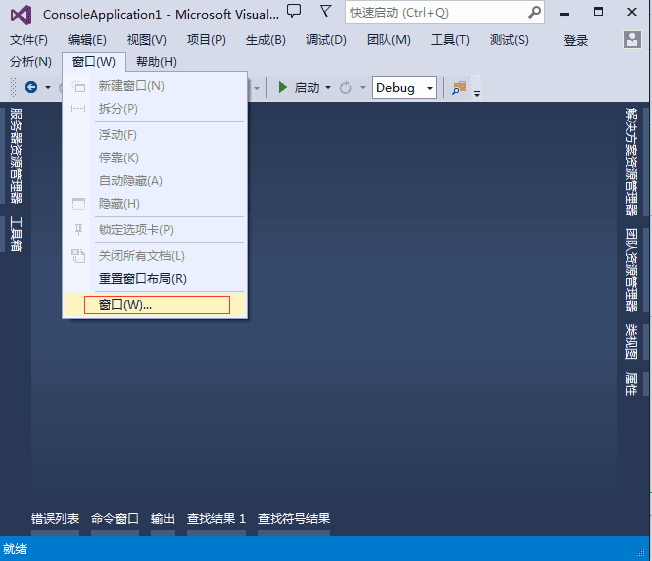Open dropdown arrow next to navigate backward
Viewport: 652px width, 561px height.
click(48, 87)
